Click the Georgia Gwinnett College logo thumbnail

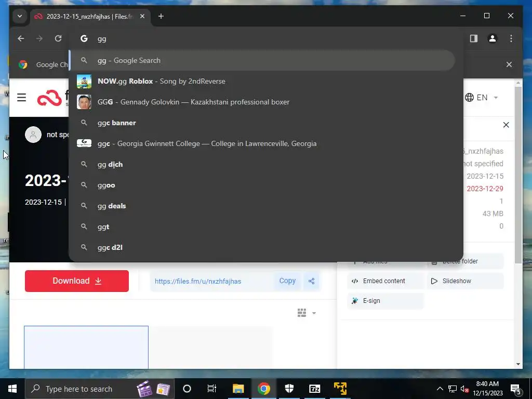(84, 143)
